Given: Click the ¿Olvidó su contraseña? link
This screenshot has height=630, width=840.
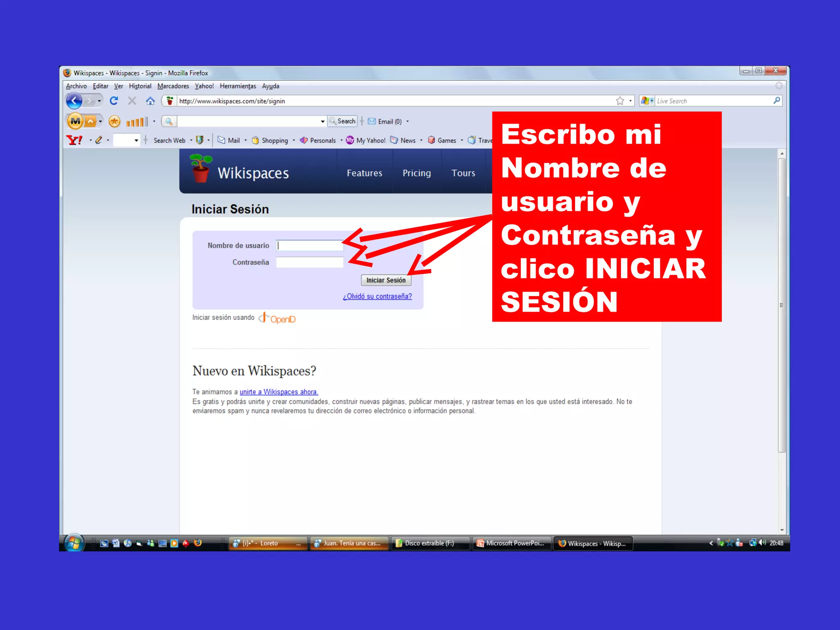Looking at the screenshot, I should tap(377, 296).
